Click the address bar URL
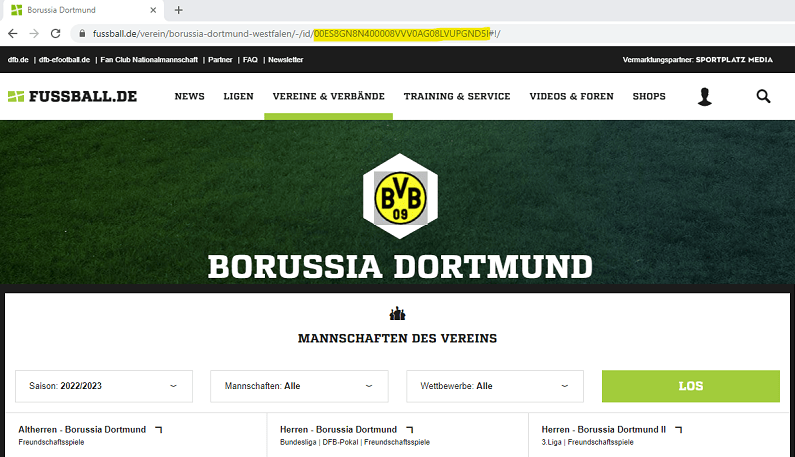The image size is (795, 457). pyautogui.click(x=296, y=33)
